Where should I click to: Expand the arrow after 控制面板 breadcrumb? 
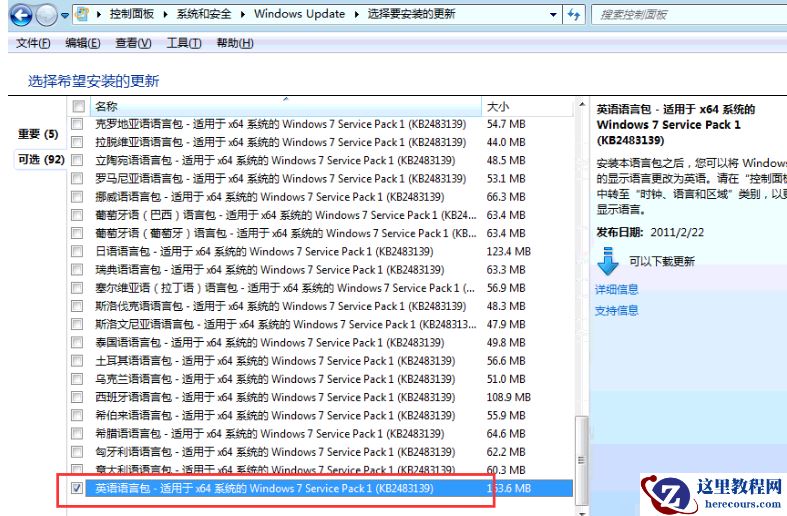click(x=165, y=14)
